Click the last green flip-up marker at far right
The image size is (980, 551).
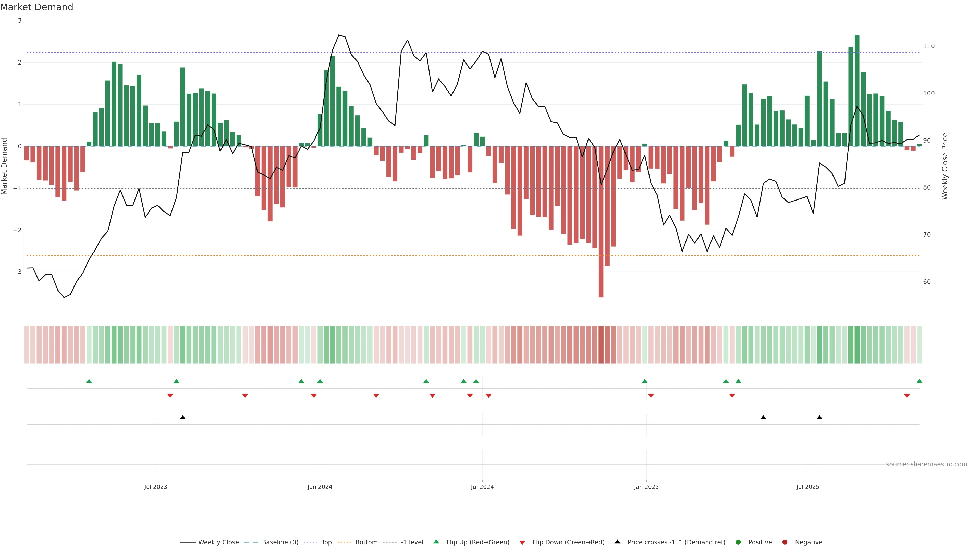pos(920,381)
